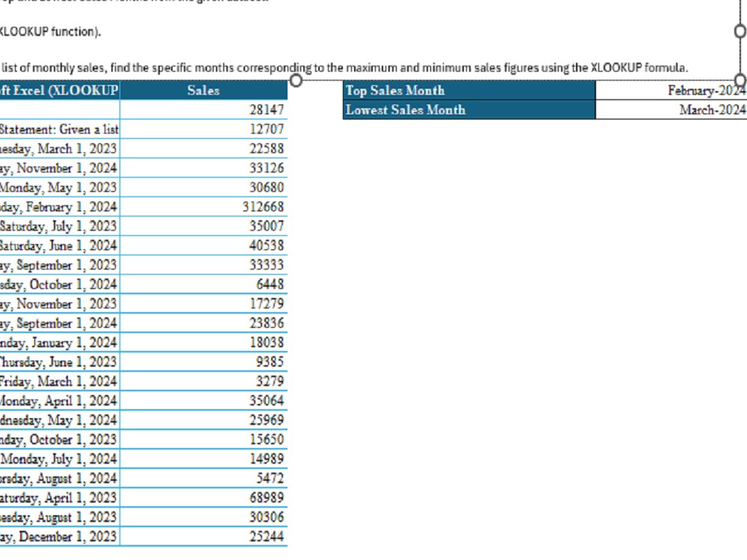Screen dimensions: 747x560
Task: Select sales value 40538
Action: (x=203, y=246)
